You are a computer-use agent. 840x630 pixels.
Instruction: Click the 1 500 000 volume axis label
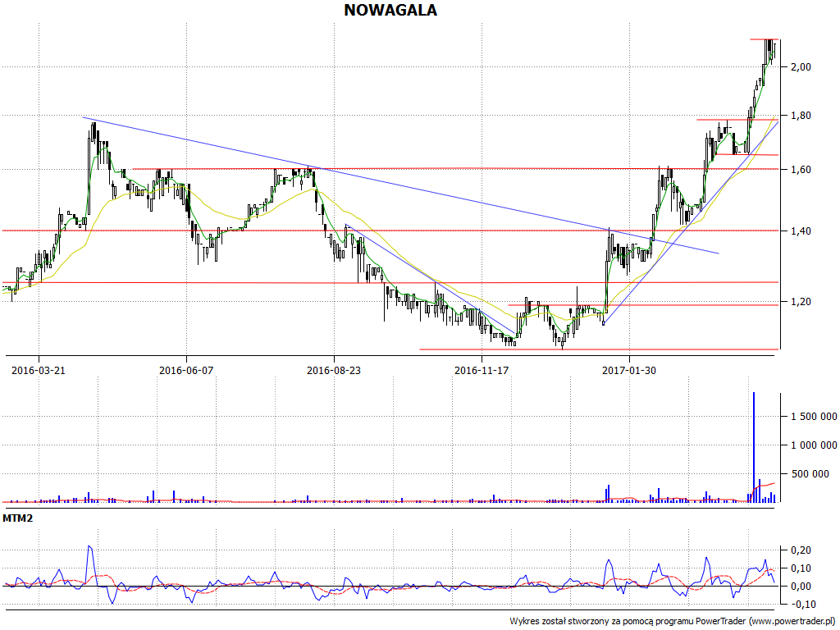click(x=815, y=417)
